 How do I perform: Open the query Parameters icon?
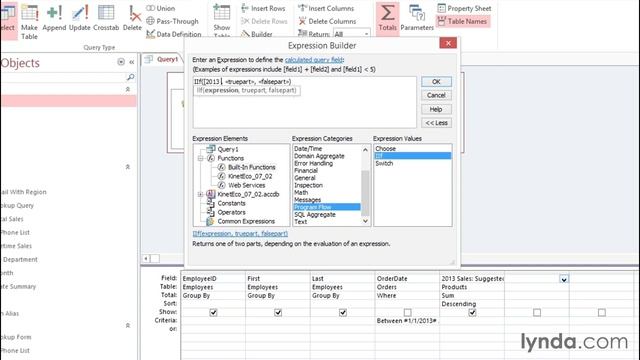417,18
